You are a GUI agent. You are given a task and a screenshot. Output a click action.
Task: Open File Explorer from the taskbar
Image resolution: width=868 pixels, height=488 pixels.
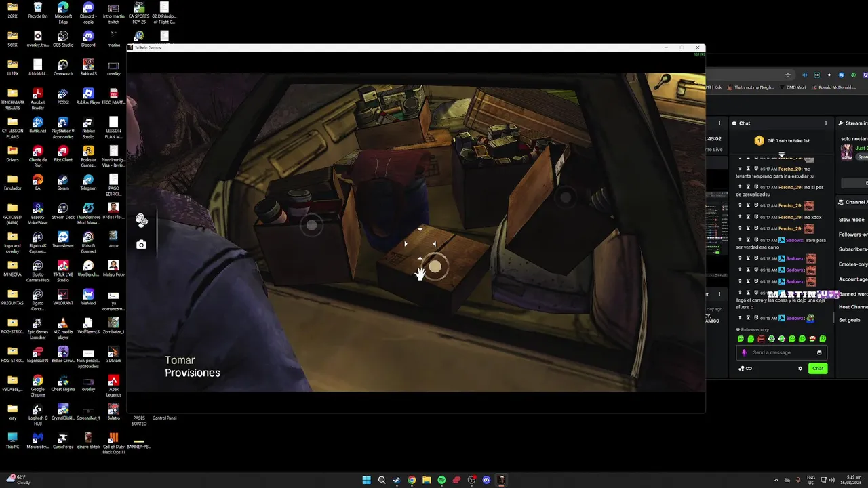pos(427,480)
